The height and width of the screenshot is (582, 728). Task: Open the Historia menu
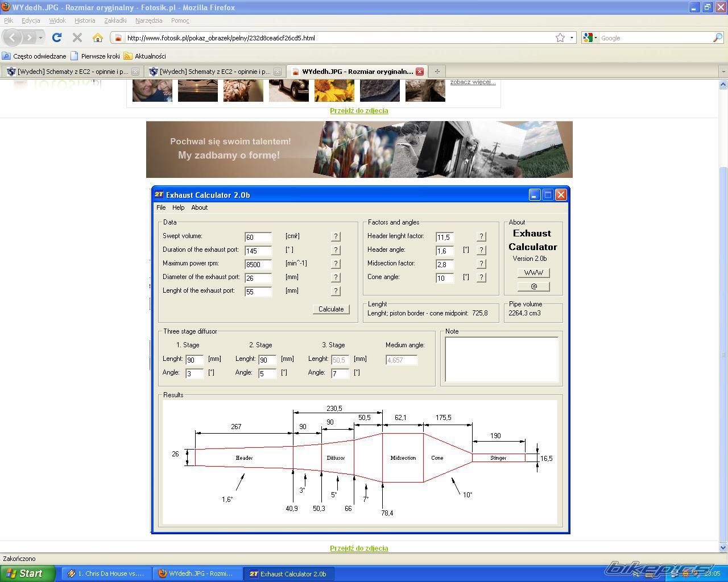pos(85,20)
